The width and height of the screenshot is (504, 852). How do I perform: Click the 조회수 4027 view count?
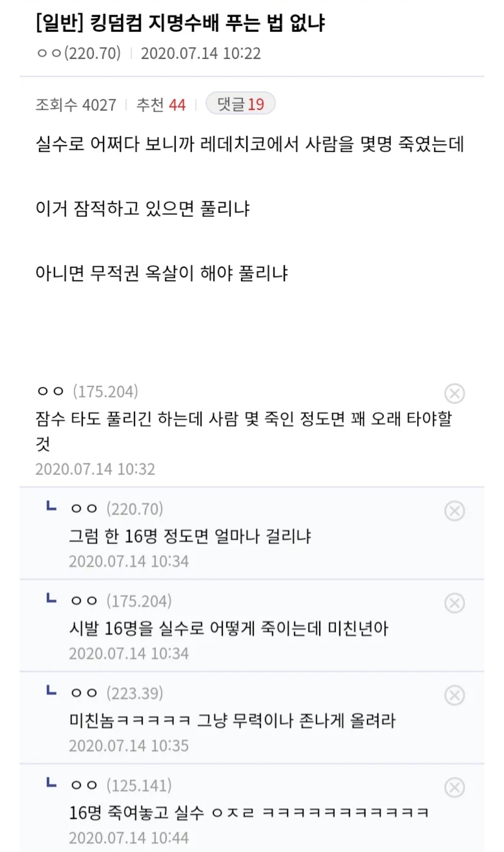76,105
